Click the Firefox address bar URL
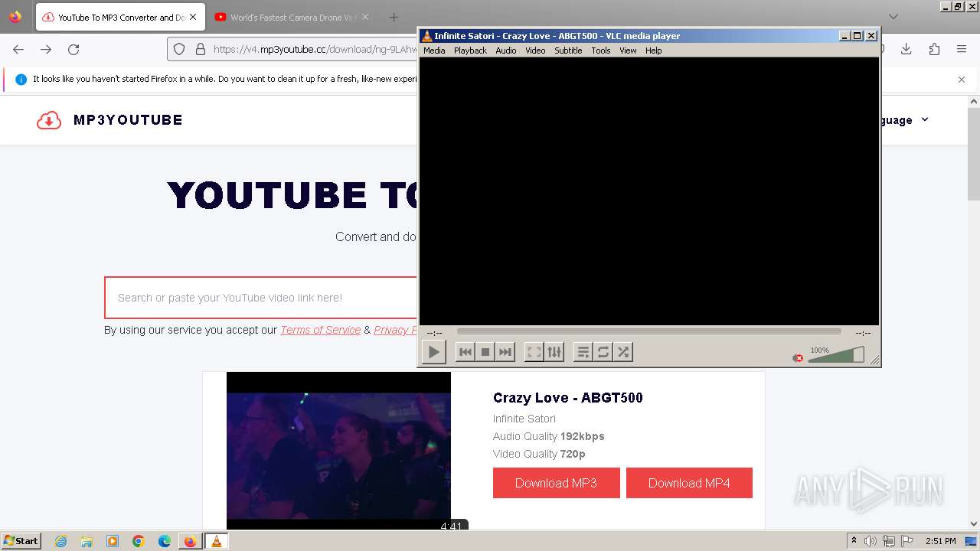The image size is (980, 551). pyautogui.click(x=315, y=49)
